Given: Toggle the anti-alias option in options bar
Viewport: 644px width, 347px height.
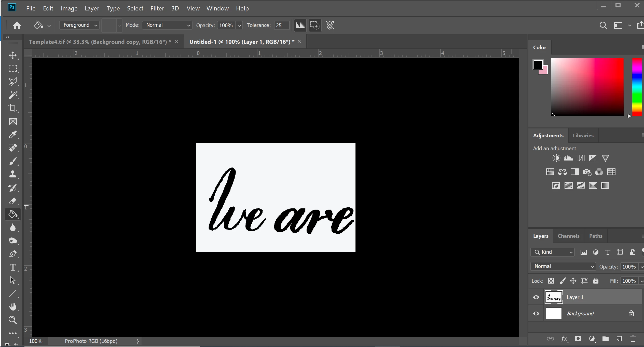Looking at the screenshot, I should point(300,25).
